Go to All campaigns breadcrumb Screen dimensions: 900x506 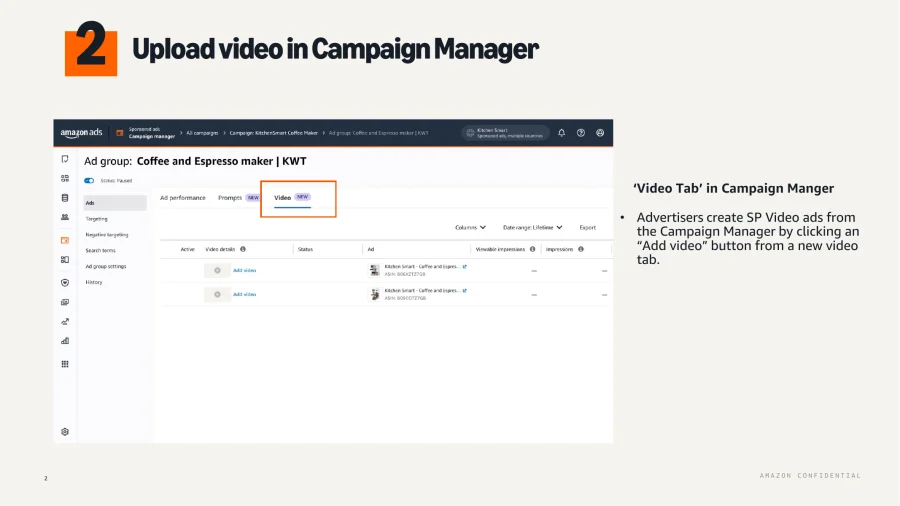(202, 133)
